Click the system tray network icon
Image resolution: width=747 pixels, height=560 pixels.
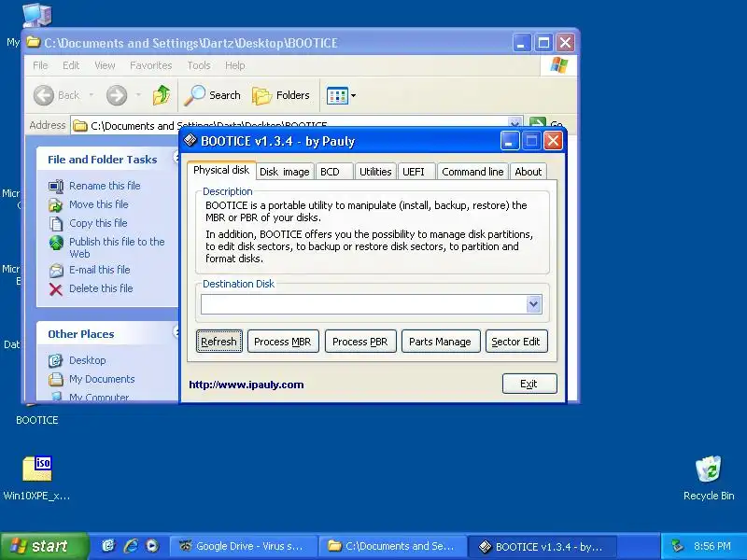point(677,546)
